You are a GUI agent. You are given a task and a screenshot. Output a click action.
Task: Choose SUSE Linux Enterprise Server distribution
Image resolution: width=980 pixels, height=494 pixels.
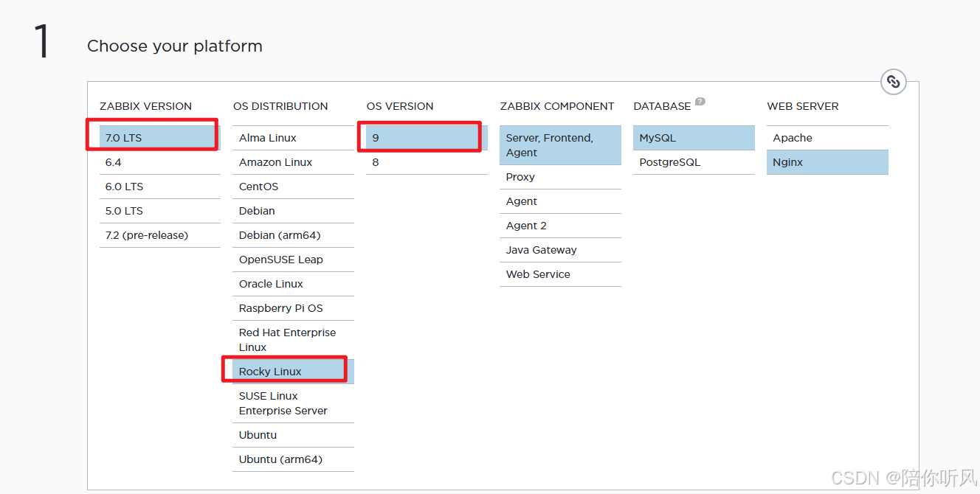(294, 403)
